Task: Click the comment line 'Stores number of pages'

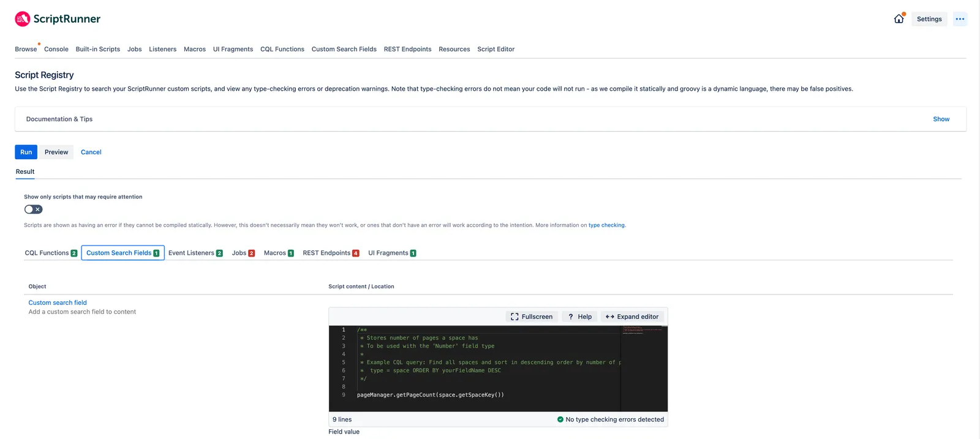Action: coord(419,338)
